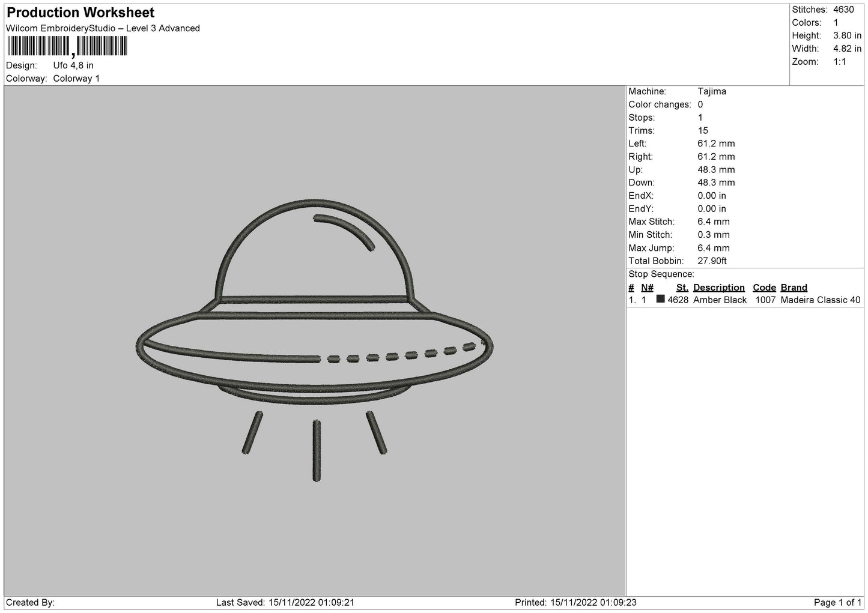This screenshot has width=868, height=613.
Task: Click the stitch count 4628 in stop row
Action: pos(678,300)
